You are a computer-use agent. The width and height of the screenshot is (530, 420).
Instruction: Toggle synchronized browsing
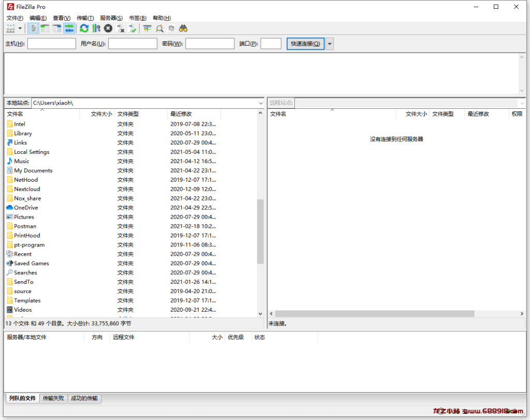171,29
